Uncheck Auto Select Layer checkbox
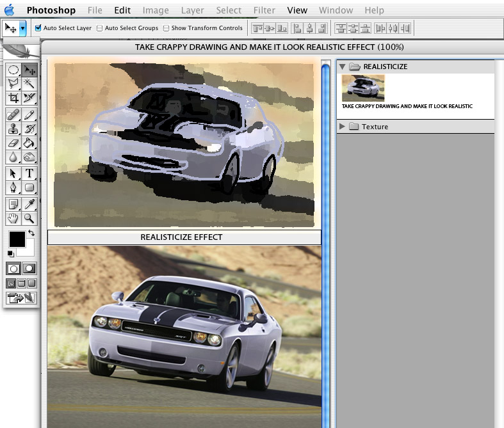The width and height of the screenshot is (504, 428). [x=38, y=28]
